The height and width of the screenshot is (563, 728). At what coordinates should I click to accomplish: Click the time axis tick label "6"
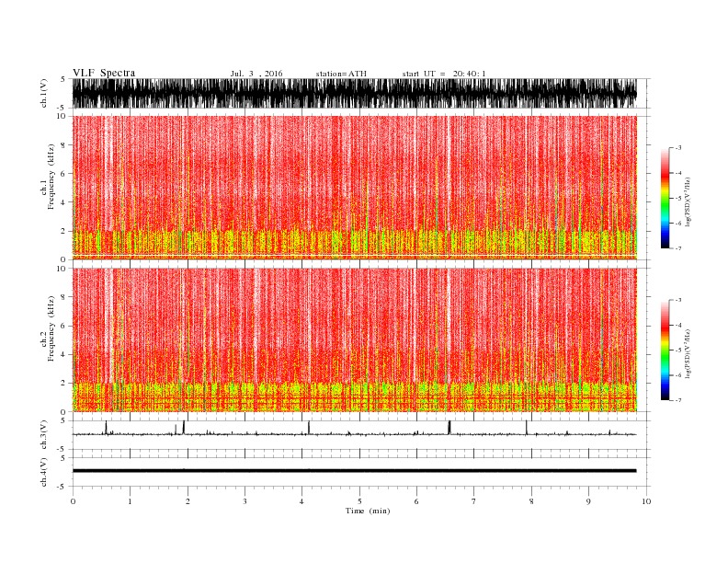(x=416, y=501)
